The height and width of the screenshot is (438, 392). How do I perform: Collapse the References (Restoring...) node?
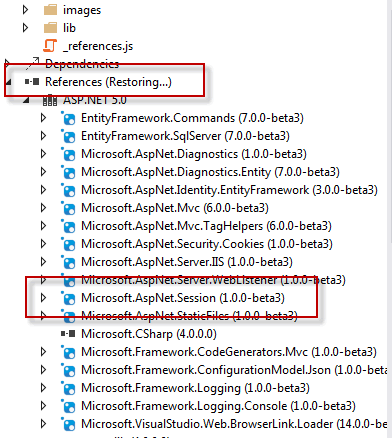[8, 82]
